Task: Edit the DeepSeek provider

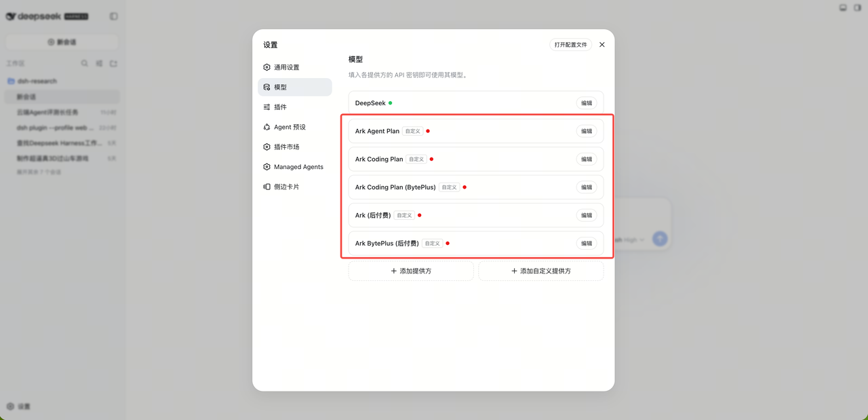Action: (x=587, y=103)
